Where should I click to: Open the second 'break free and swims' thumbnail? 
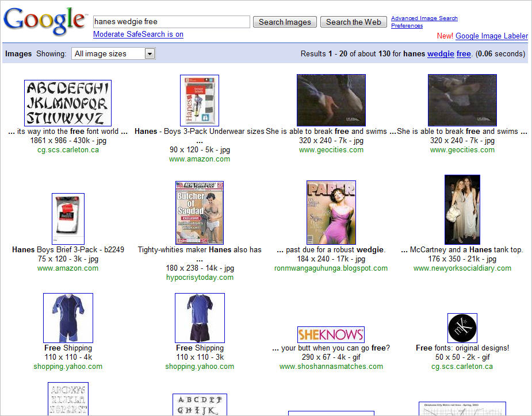[462, 100]
